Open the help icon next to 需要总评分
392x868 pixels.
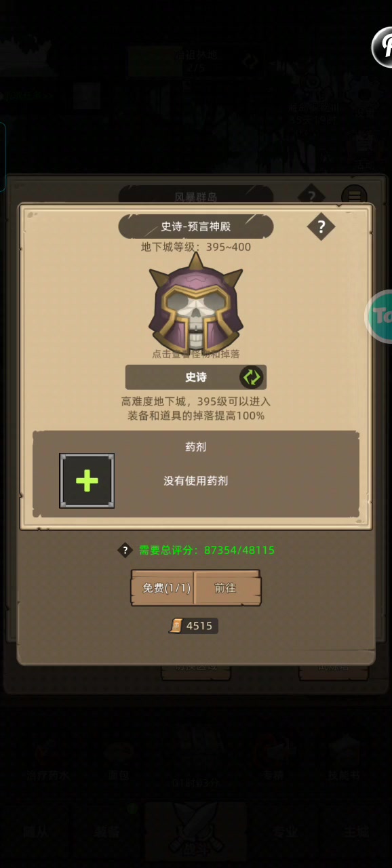(125, 550)
